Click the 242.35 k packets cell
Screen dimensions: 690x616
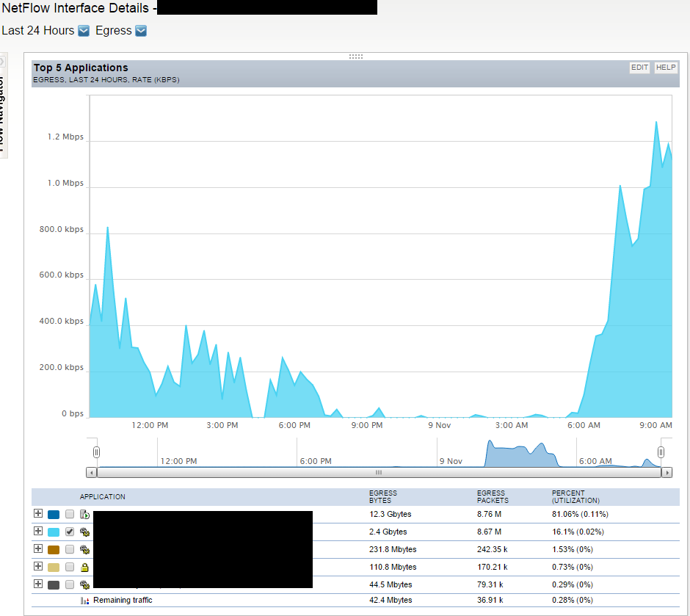[492, 549]
